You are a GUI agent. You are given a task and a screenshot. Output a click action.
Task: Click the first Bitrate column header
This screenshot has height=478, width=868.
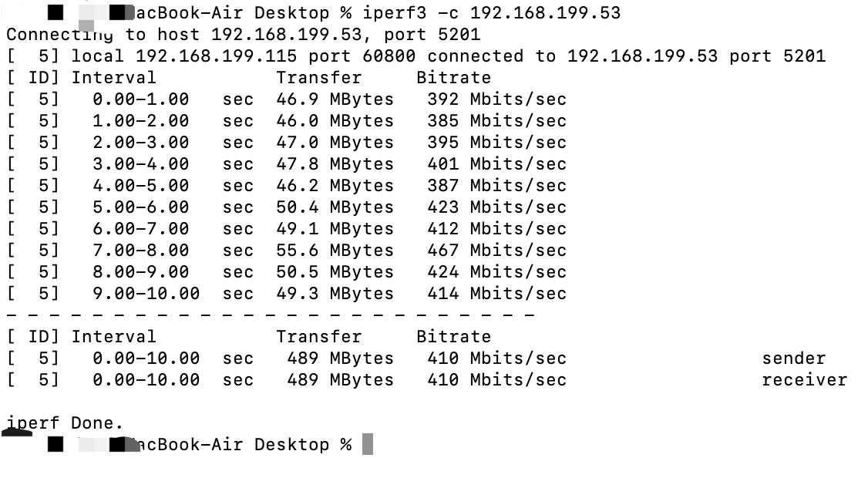click(453, 78)
